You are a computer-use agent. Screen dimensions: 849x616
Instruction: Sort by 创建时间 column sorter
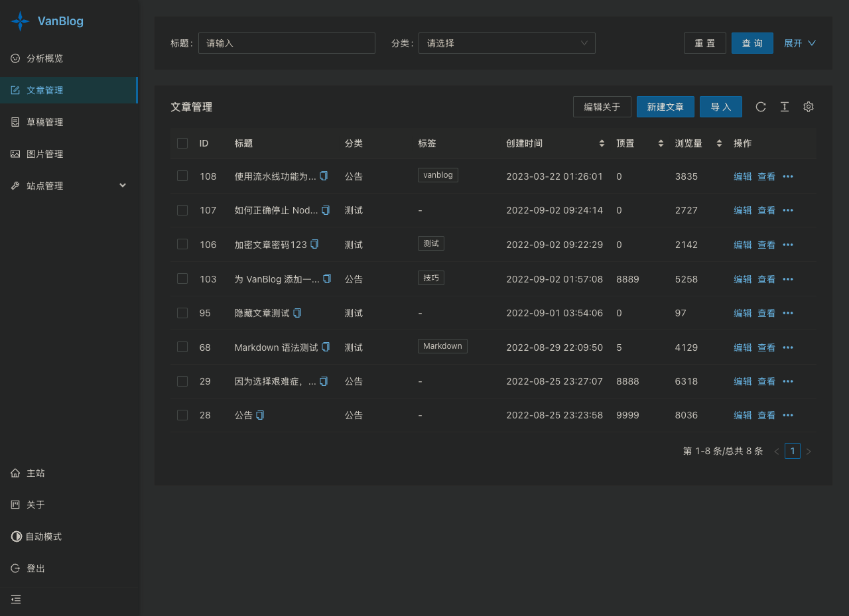(x=602, y=143)
